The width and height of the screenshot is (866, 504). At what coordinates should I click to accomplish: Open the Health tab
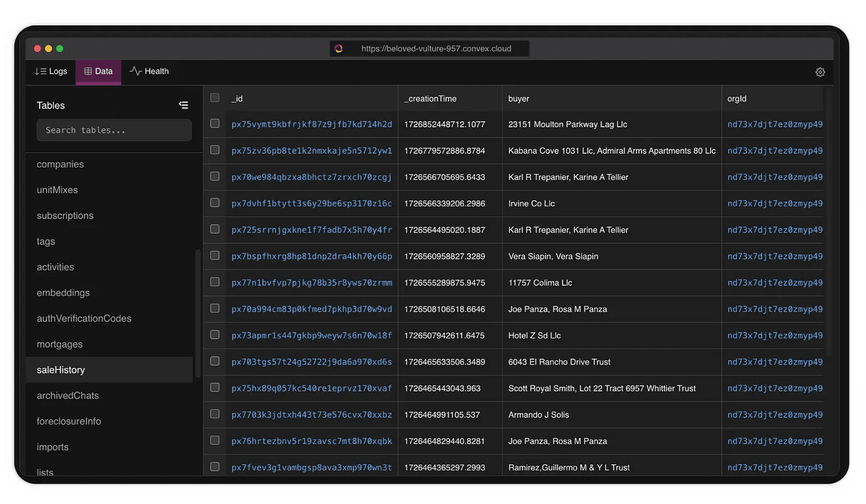pos(149,72)
